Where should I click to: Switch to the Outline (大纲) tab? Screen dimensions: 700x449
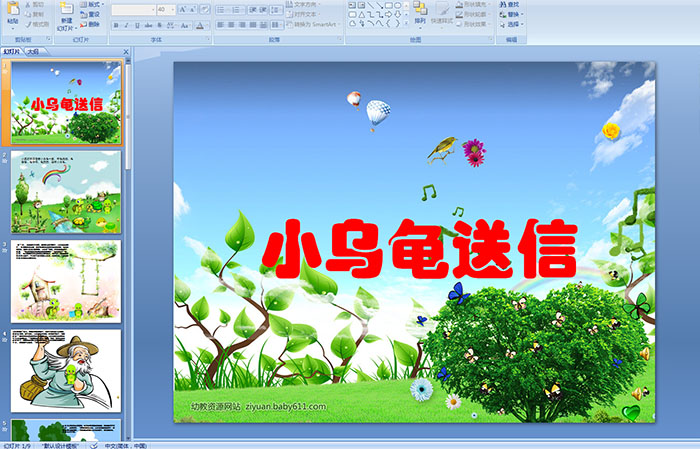(33, 52)
